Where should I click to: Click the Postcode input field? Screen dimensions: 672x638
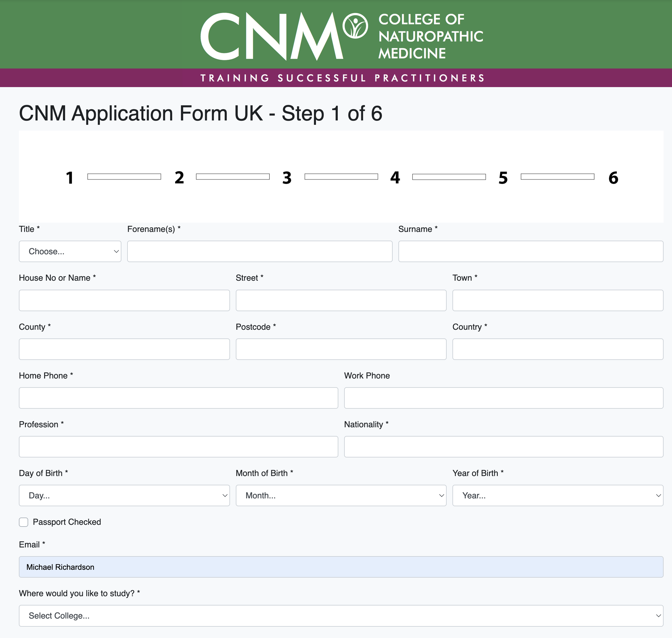pyautogui.click(x=341, y=349)
